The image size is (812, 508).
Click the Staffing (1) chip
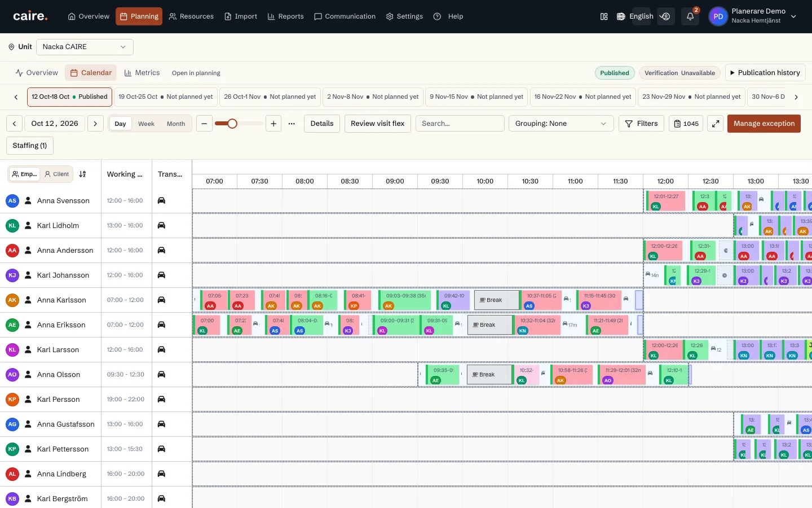pyautogui.click(x=29, y=146)
